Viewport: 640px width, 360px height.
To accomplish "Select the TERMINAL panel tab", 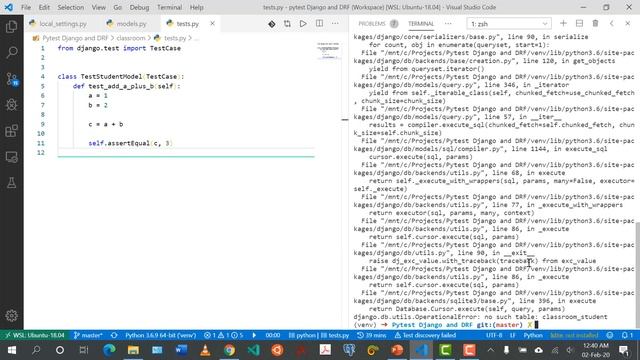I will [421, 24].
